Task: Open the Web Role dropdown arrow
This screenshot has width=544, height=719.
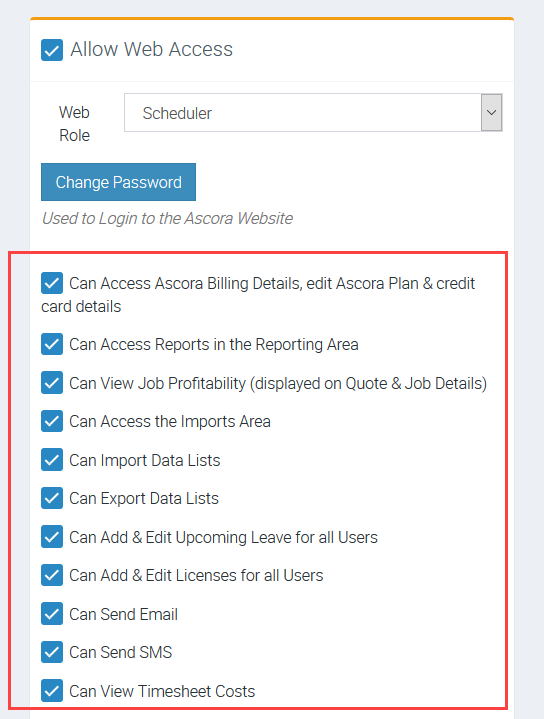Action: [491, 112]
